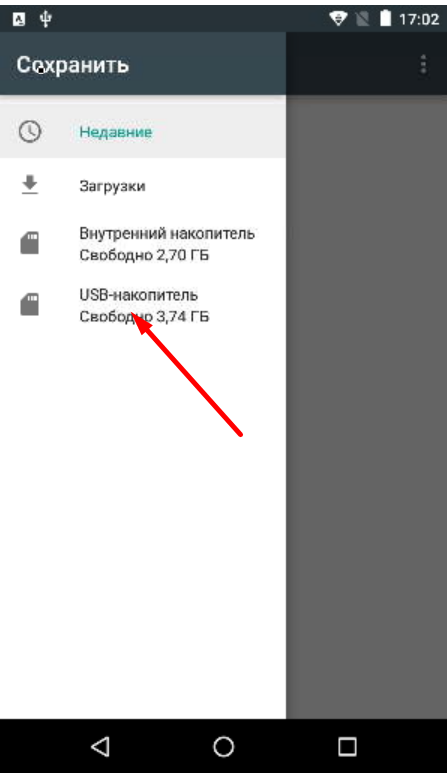Click the SD card icon for Внутренний накопитель
The height and width of the screenshot is (775, 447).
coord(30,243)
